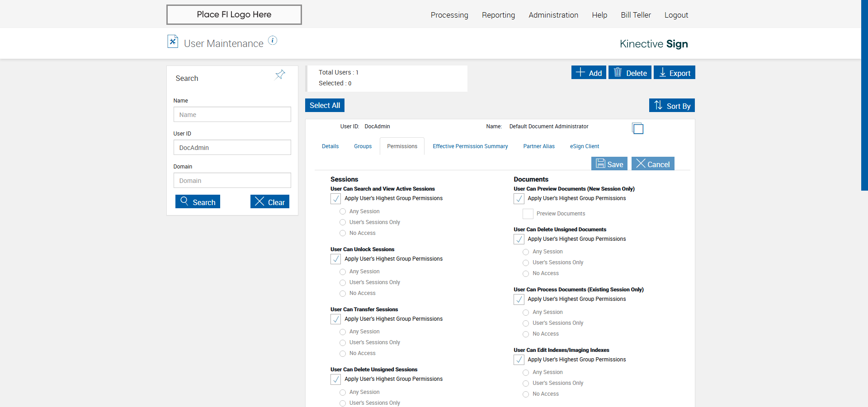Click the Logout link

676,15
